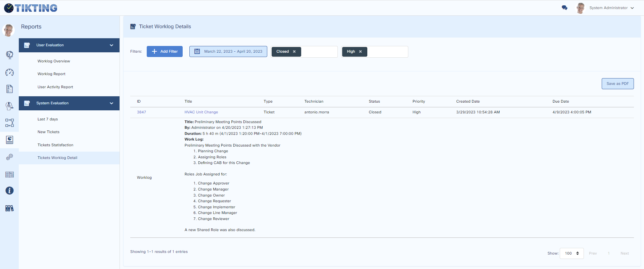644x269 pixels.
Task: Open the Worklog Overview report
Action: pyautogui.click(x=54, y=61)
